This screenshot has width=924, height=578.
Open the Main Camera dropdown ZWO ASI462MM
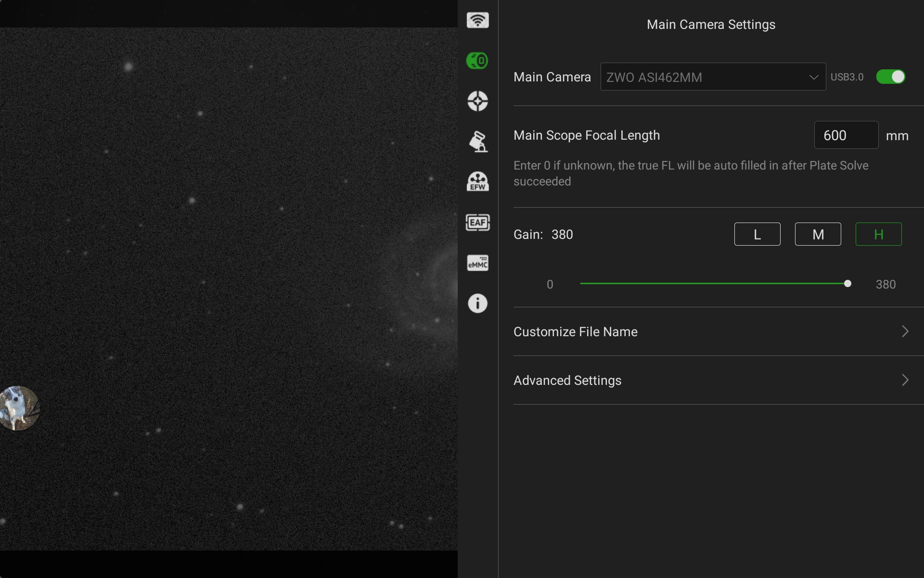coord(713,77)
